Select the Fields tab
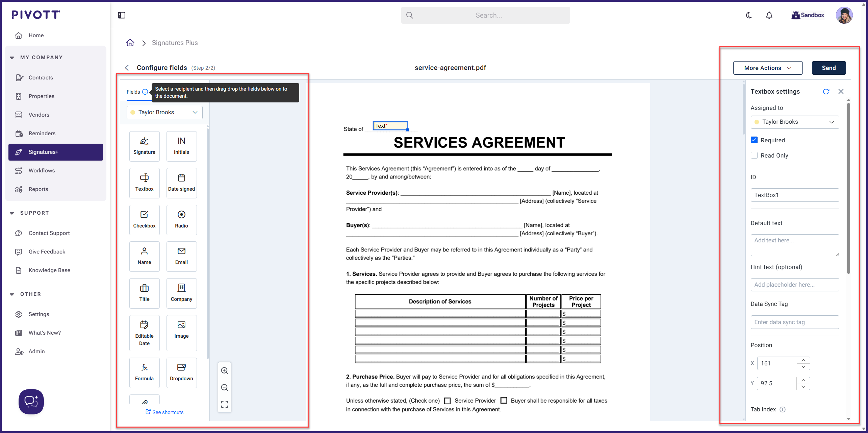This screenshot has width=868, height=433. coord(133,92)
